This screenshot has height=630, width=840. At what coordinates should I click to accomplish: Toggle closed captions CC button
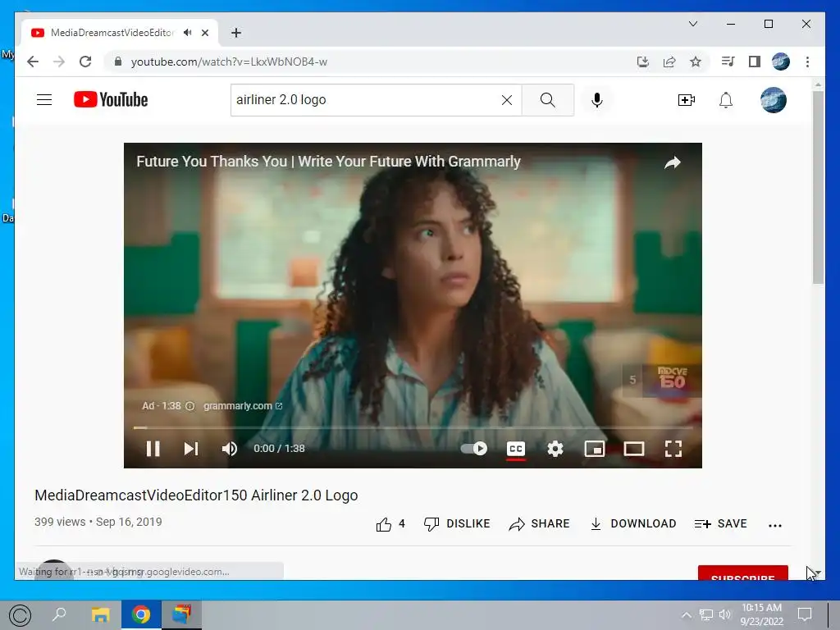click(516, 449)
